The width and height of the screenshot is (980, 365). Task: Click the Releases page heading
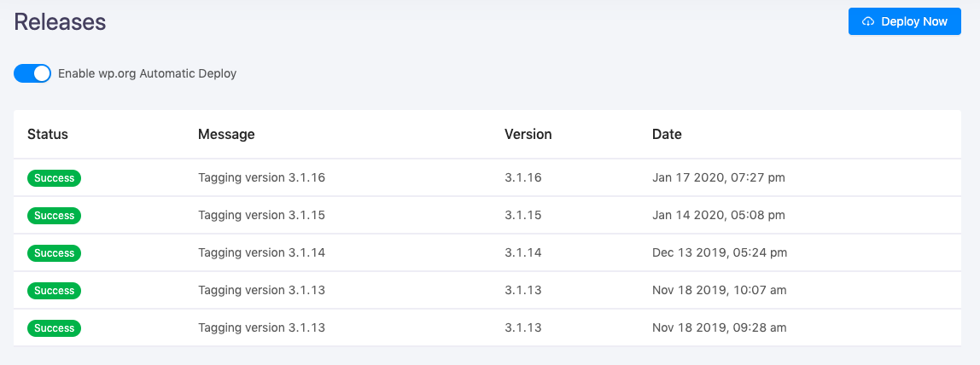[x=60, y=22]
